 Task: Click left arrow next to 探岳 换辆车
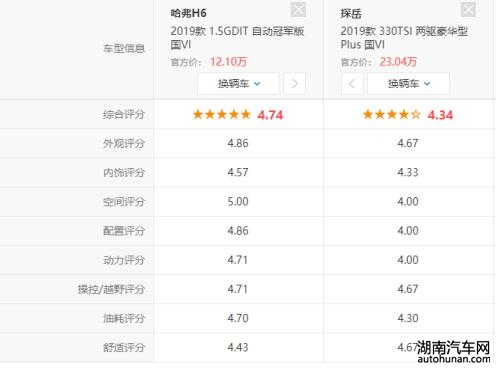[x=352, y=83]
